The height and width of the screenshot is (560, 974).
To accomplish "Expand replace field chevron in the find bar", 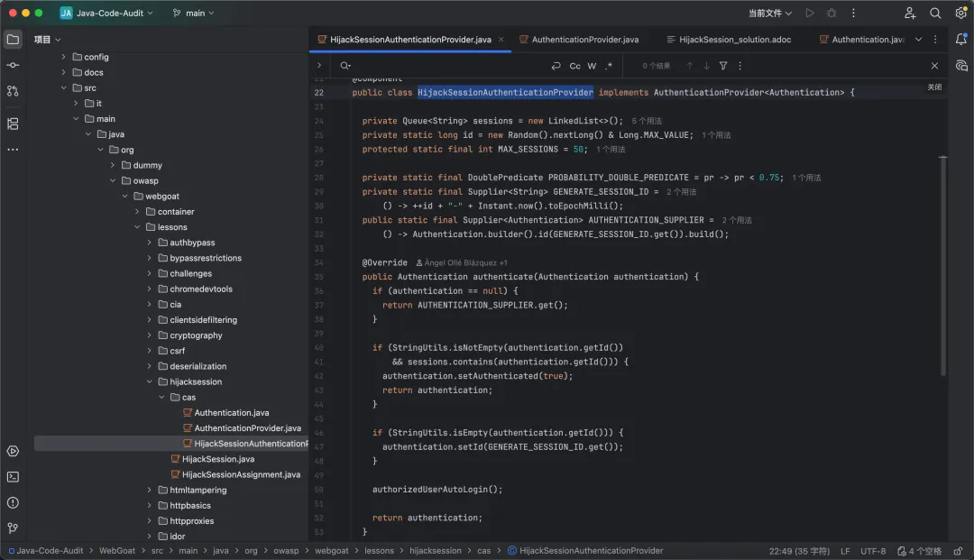I will (319, 65).
